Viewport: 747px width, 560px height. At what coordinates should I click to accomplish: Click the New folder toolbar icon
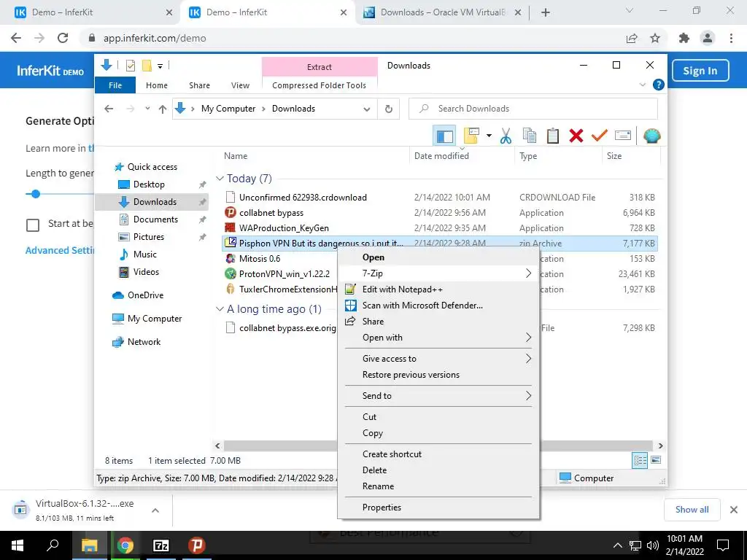click(471, 136)
